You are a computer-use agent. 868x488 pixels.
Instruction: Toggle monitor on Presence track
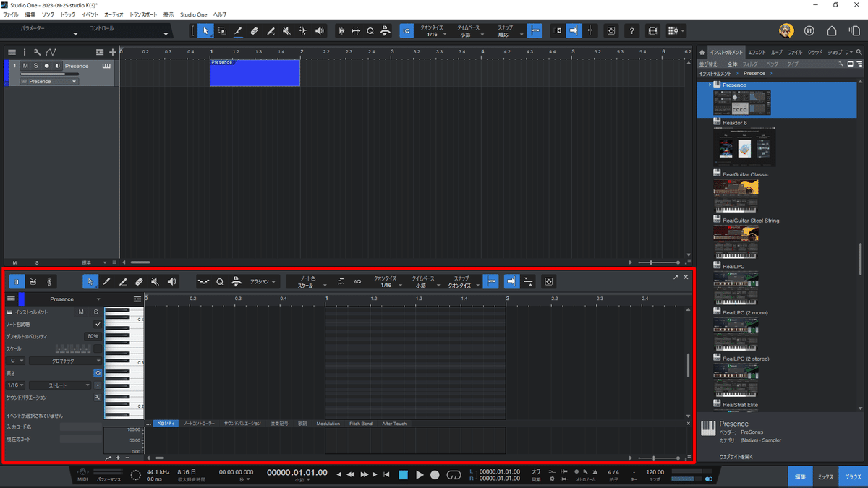pos(58,66)
